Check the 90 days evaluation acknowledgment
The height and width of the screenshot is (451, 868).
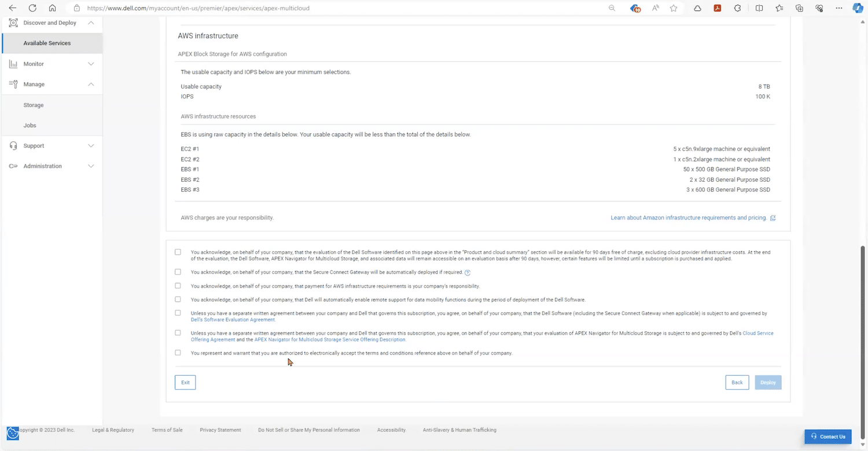tap(178, 252)
